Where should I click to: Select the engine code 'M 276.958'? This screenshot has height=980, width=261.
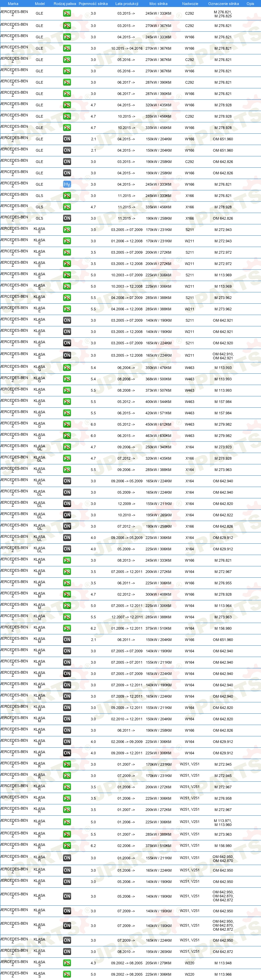(223, 798)
